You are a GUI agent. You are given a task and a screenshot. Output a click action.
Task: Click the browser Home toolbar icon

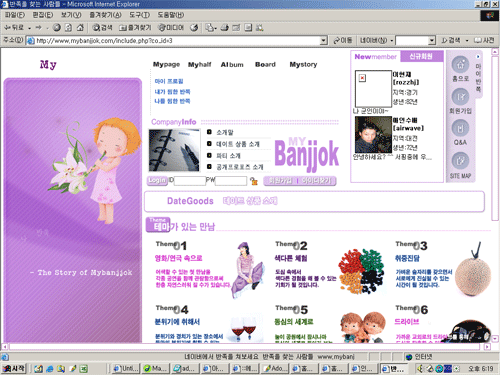80,28
